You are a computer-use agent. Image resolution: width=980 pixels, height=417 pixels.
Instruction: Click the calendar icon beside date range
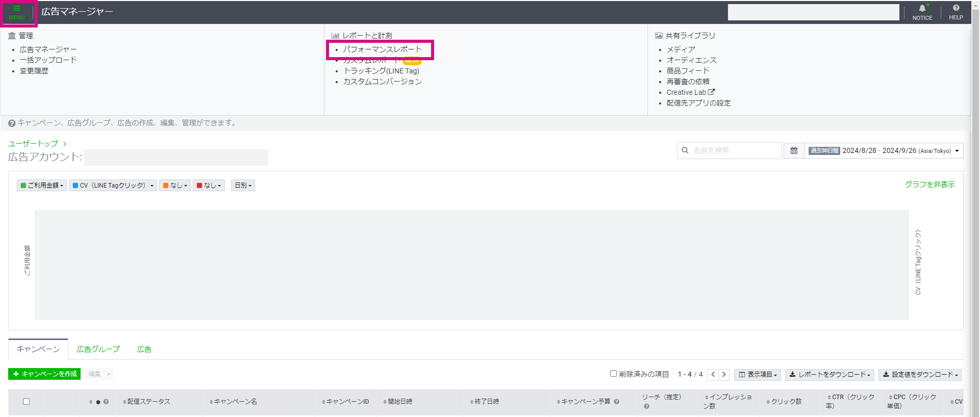click(x=794, y=150)
